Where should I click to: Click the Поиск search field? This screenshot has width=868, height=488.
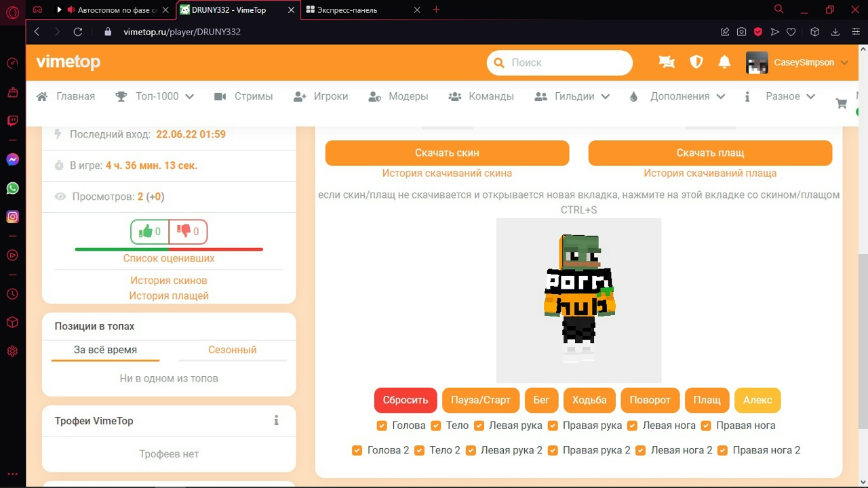559,62
